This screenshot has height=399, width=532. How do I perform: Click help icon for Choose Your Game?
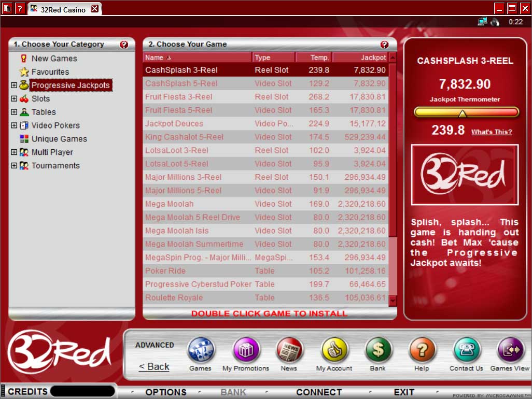[x=384, y=45]
